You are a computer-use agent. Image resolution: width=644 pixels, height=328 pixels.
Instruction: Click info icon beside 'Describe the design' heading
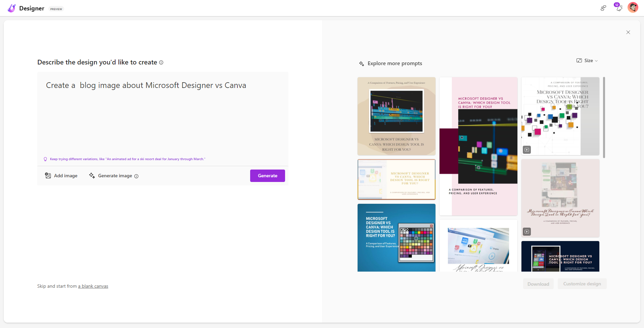coord(161,62)
